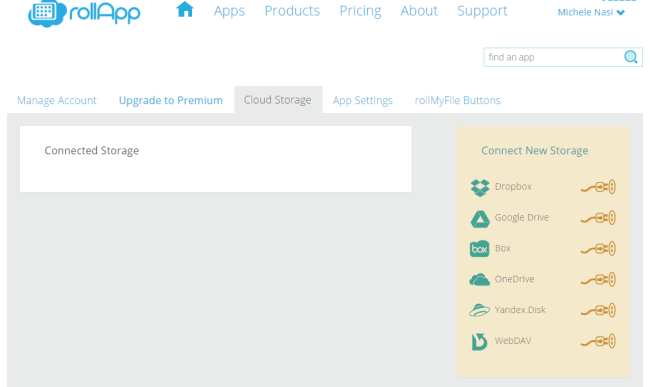The height and width of the screenshot is (387, 650).
Task: Click the Dropbox storage label
Action: [513, 187]
